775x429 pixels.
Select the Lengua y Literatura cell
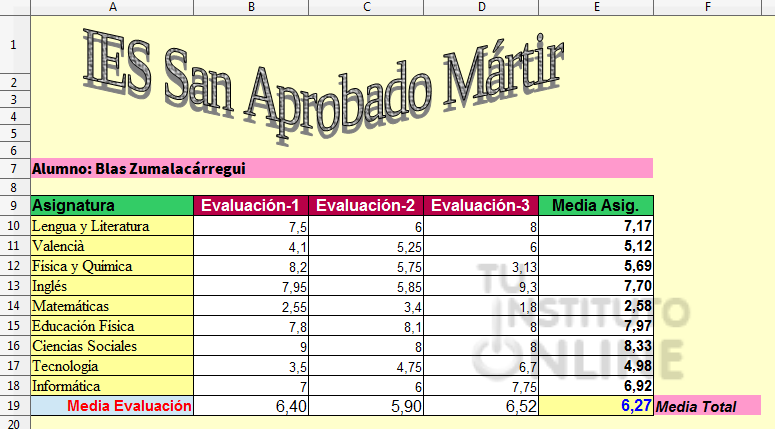112,225
